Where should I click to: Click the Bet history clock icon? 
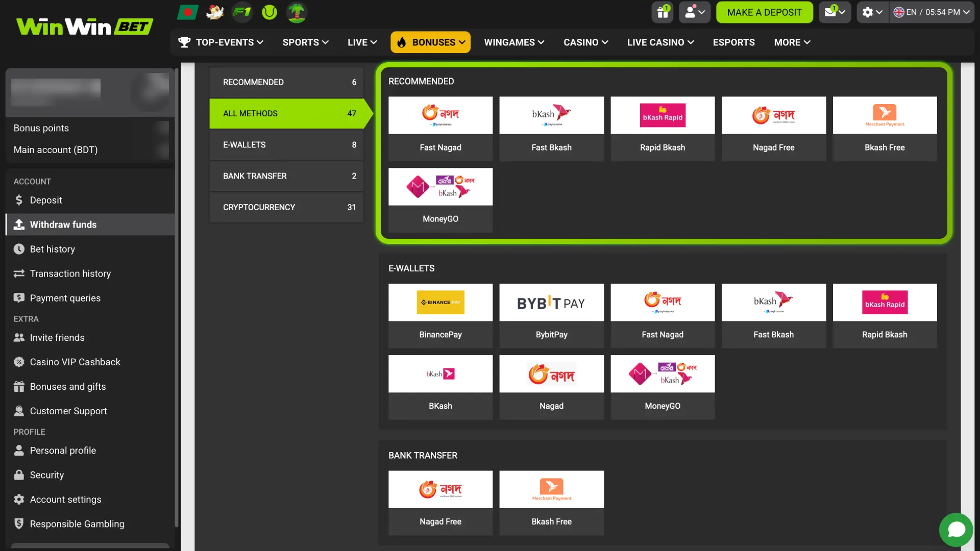click(19, 249)
